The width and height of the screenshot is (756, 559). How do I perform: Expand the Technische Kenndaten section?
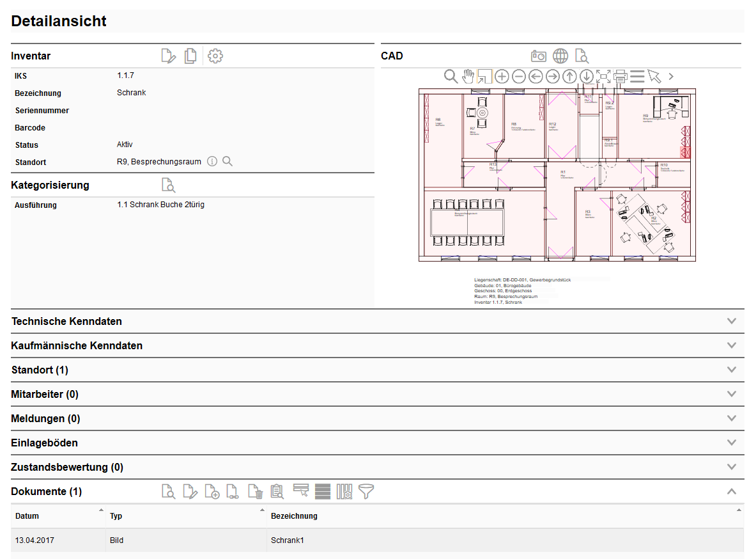click(x=731, y=321)
